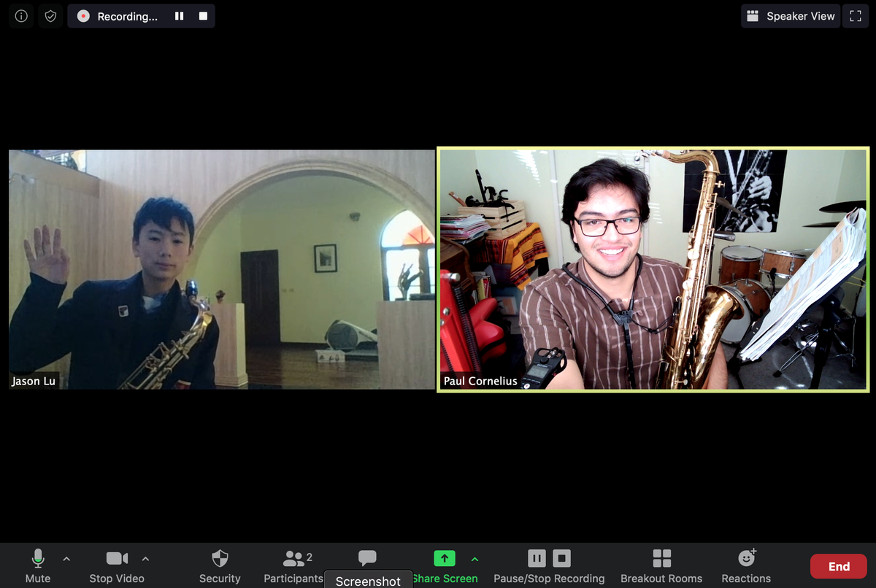Image resolution: width=876 pixels, height=588 pixels.
Task: Click the Jason Lu name label
Action: (x=34, y=381)
